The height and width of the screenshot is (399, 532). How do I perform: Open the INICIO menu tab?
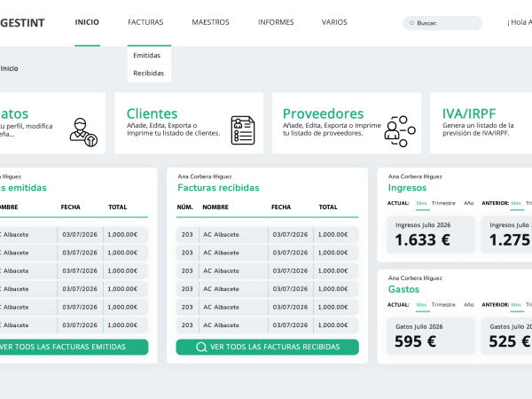(87, 22)
